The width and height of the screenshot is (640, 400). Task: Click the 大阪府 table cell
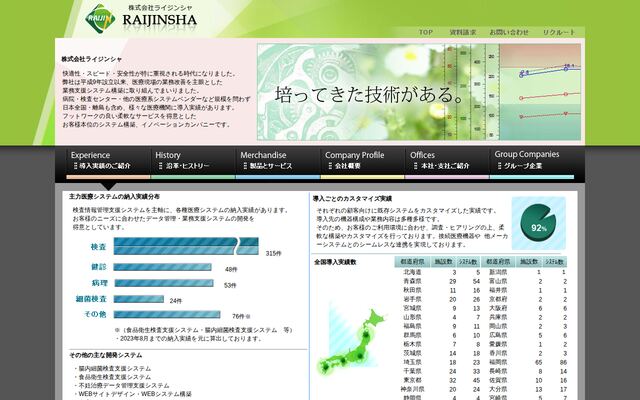point(498,308)
